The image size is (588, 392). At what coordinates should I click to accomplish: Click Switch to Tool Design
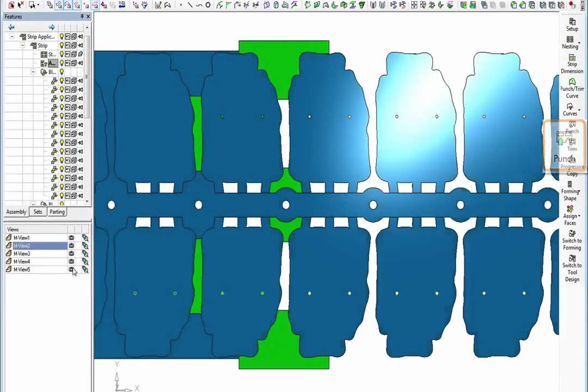tap(572, 268)
